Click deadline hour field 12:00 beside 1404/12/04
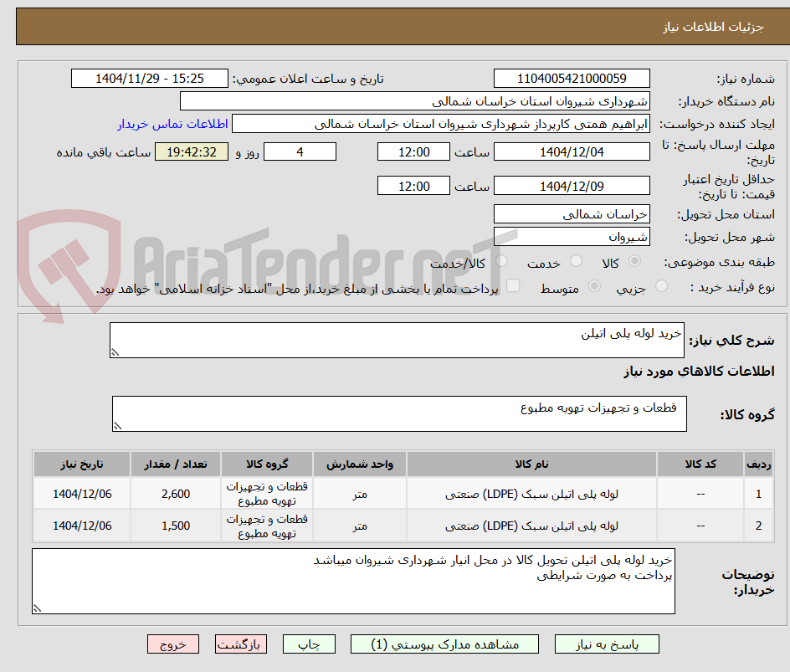The width and height of the screenshot is (790, 672). [x=413, y=151]
